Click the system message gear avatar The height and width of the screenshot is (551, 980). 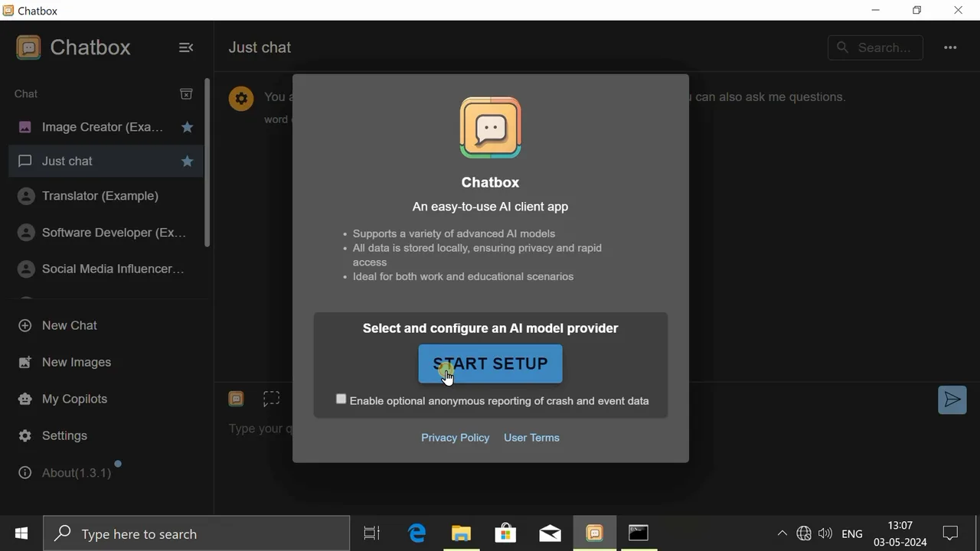click(x=241, y=98)
